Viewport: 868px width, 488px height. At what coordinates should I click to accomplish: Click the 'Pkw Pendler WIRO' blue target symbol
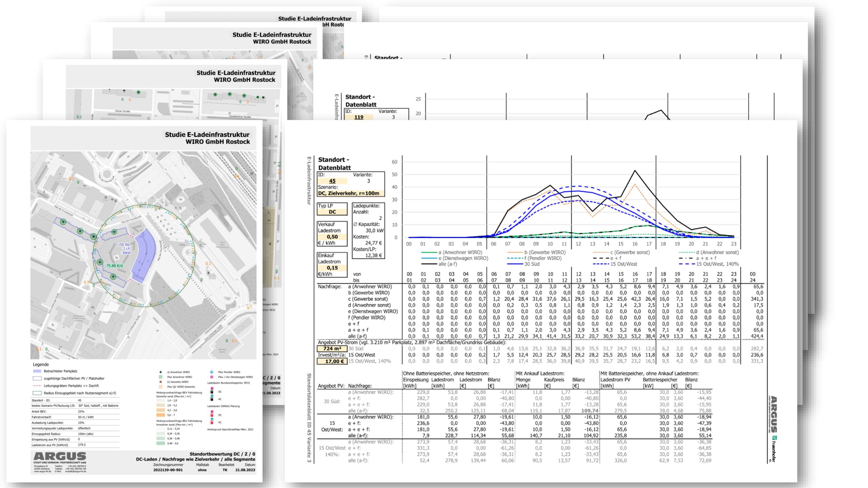(x=212, y=372)
